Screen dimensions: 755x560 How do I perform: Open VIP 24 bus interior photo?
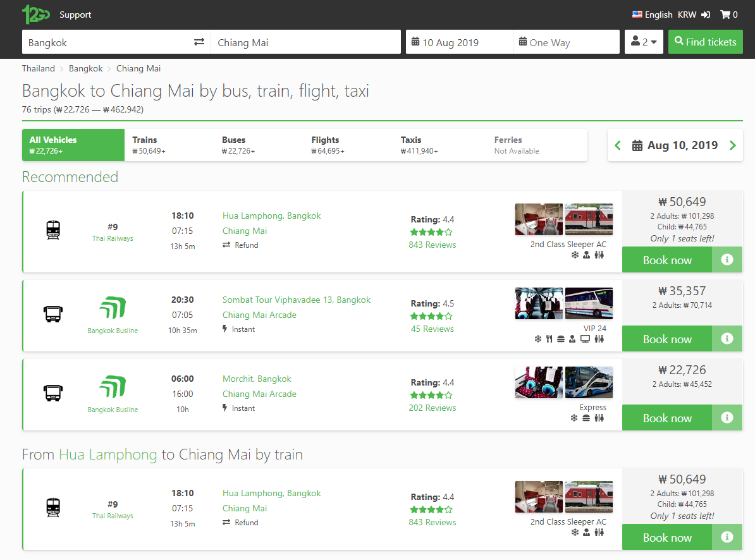pos(539,303)
